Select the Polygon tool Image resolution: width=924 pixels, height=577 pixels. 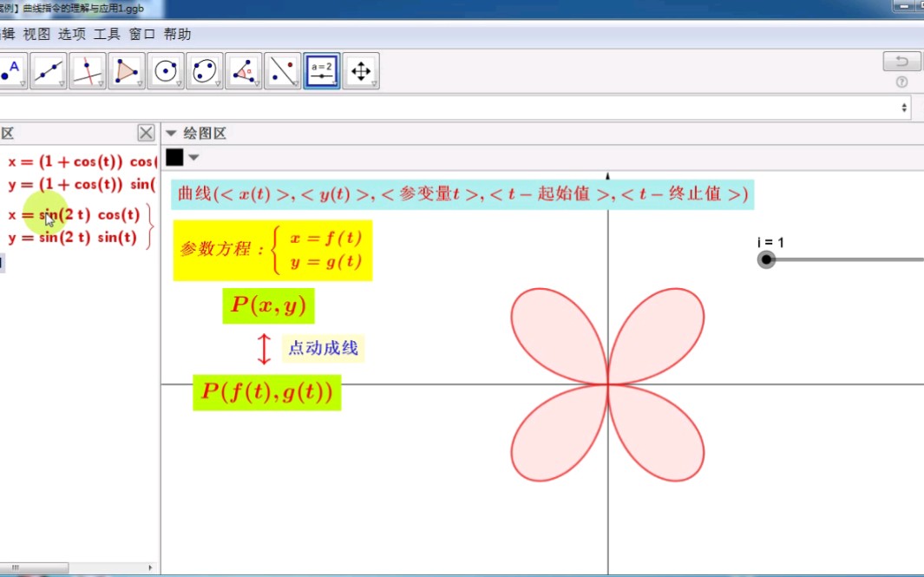(x=126, y=69)
